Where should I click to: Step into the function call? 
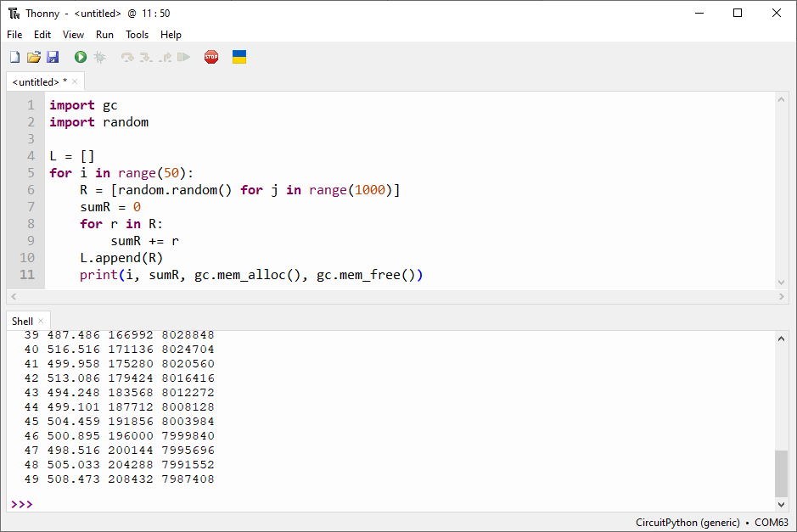tap(146, 57)
